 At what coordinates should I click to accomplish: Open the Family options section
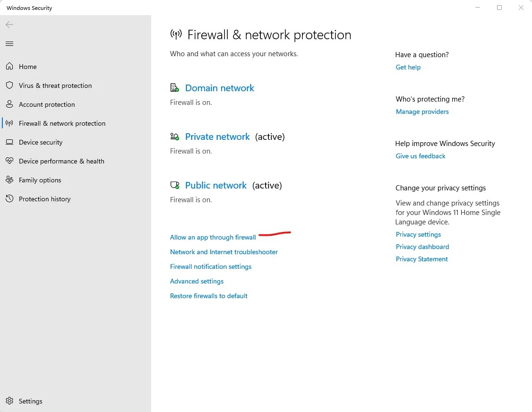(40, 180)
